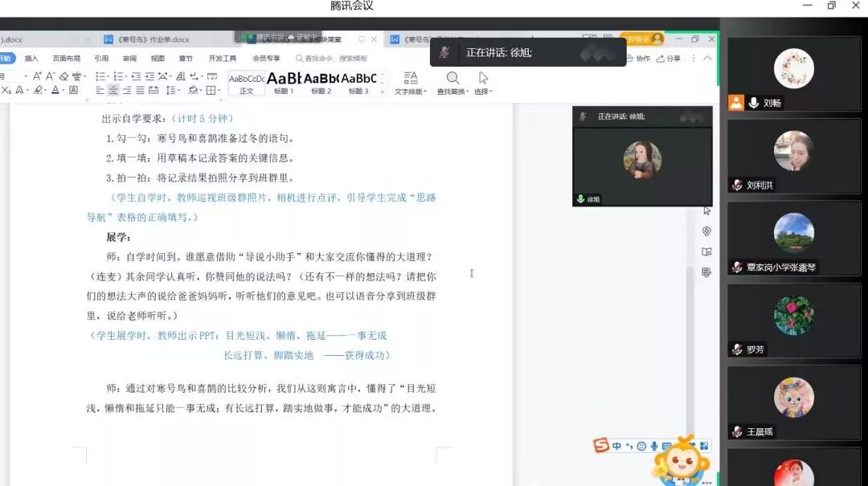
Task: Open the 引用 ribbon tab
Action: point(101,58)
